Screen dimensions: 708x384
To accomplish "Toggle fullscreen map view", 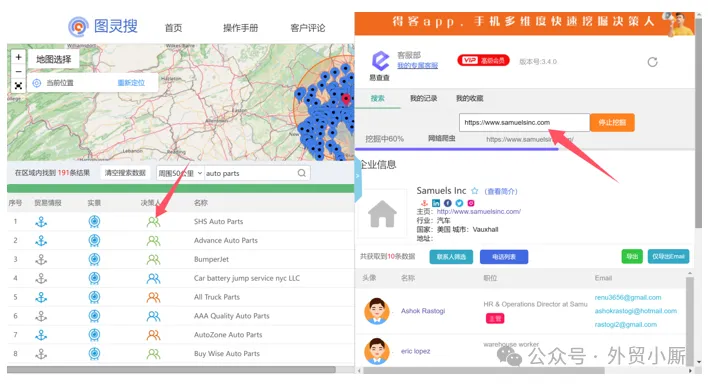I will click(19, 86).
